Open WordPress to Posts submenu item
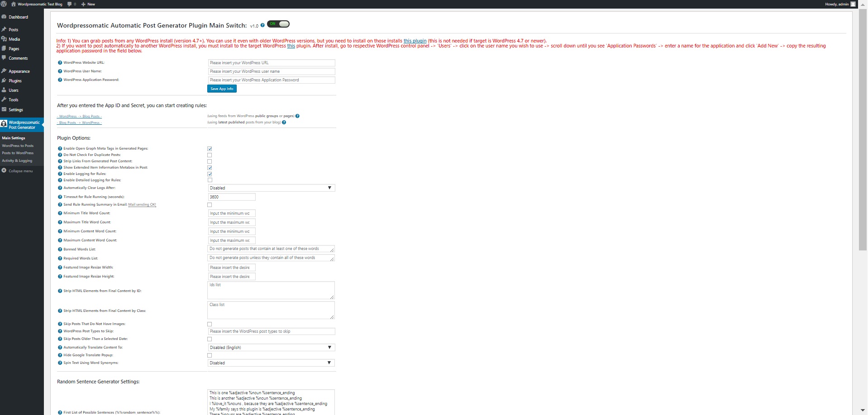868x415 pixels. coord(18,146)
